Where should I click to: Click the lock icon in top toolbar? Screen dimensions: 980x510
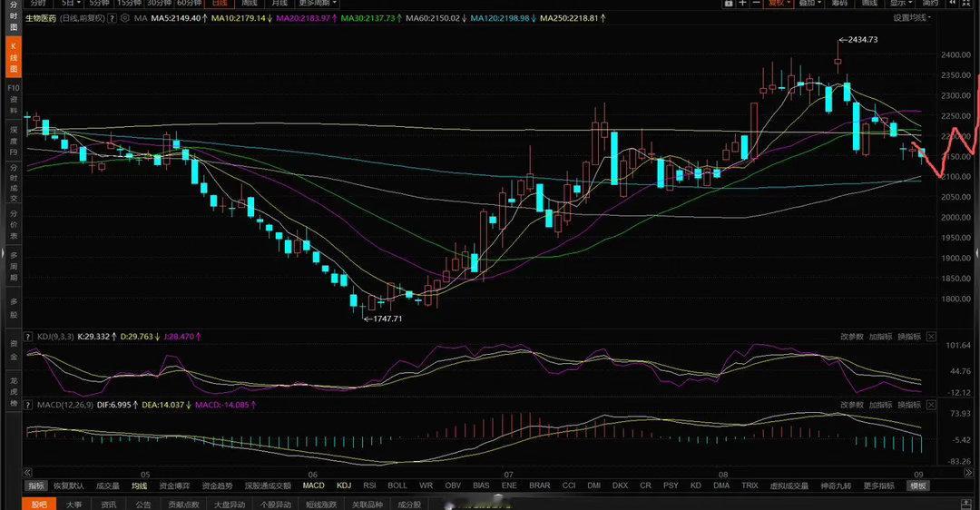click(728, 3)
